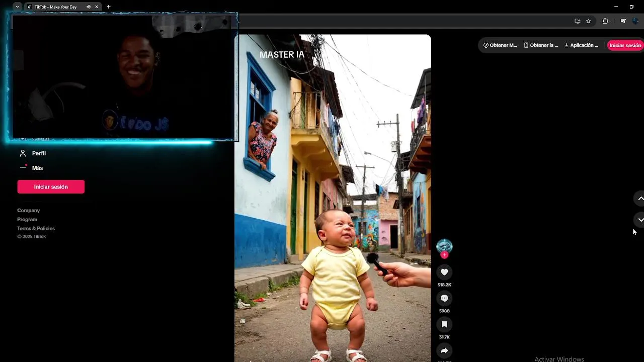This screenshot has width=644, height=362.
Task: Expand the Program footer section
Action: (27, 220)
